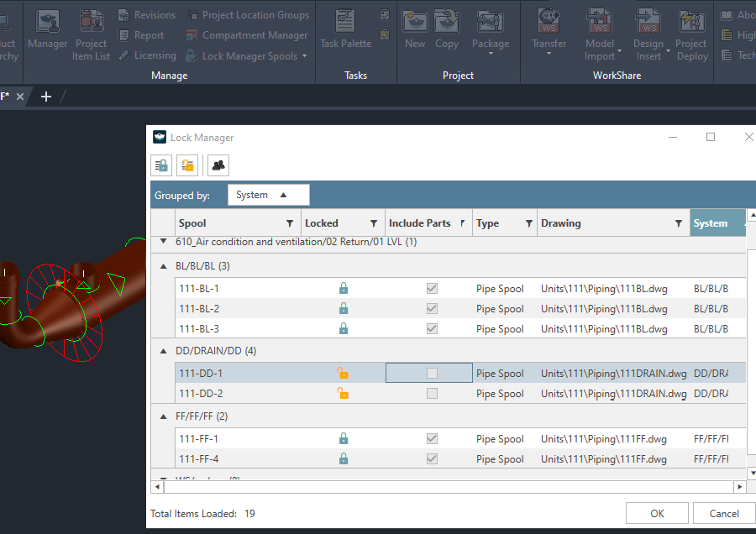756x534 pixels.
Task: Click the WorkShare Transfer icon
Action: 549,22
